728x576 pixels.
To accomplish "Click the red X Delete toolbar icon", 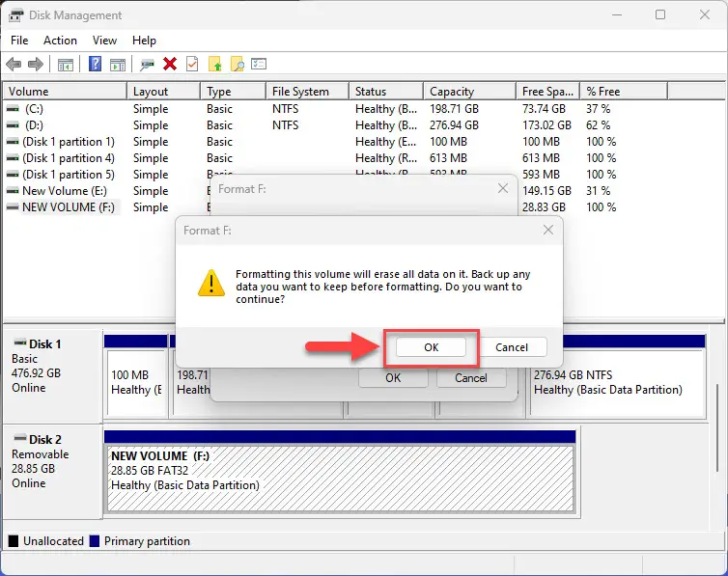I will tap(170, 65).
